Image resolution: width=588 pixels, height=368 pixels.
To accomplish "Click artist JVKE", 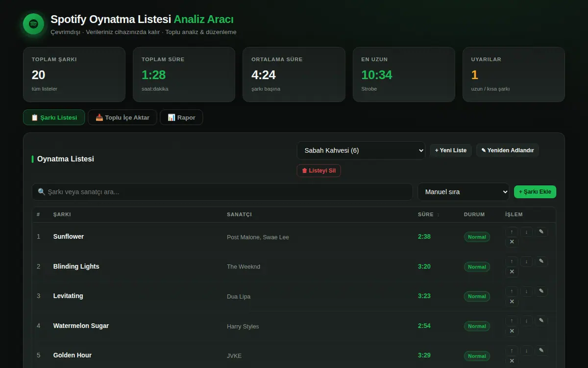I will (234, 356).
